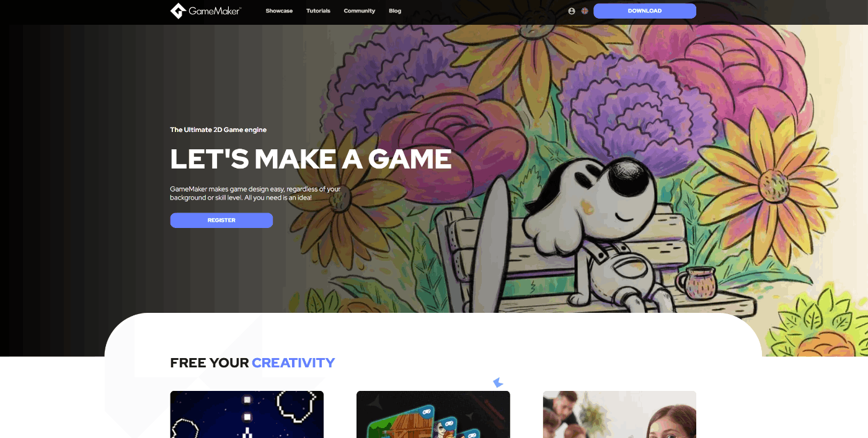Open the Showcase menu item

[x=279, y=11]
